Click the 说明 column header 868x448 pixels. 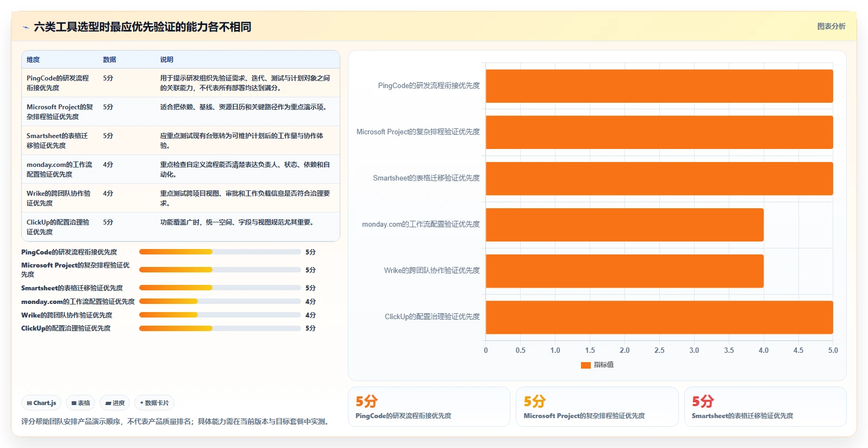(x=166, y=60)
